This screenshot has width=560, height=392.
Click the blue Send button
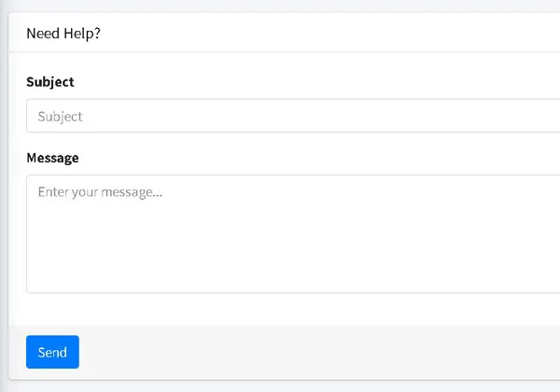[52, 352]
